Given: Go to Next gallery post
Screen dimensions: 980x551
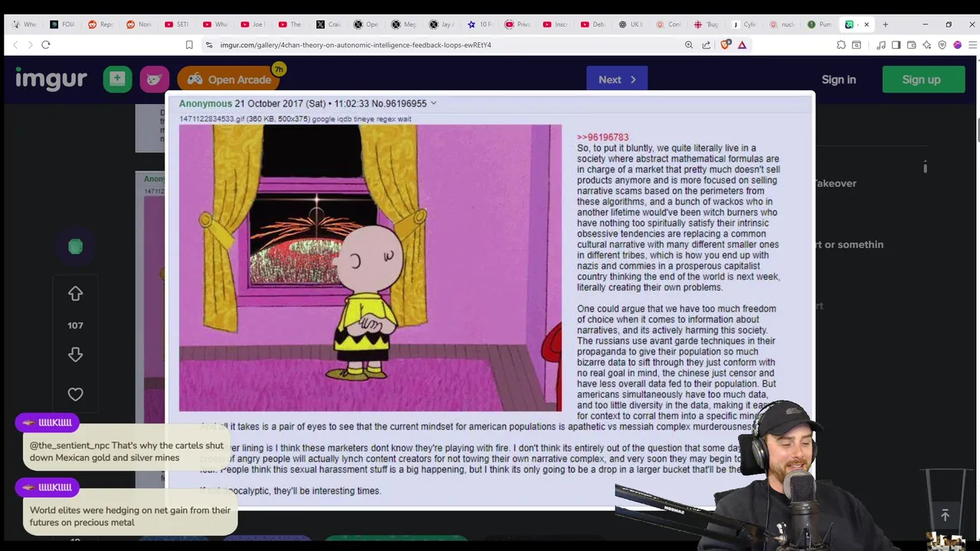Looking at the screenshot, I should click(617, 80).
